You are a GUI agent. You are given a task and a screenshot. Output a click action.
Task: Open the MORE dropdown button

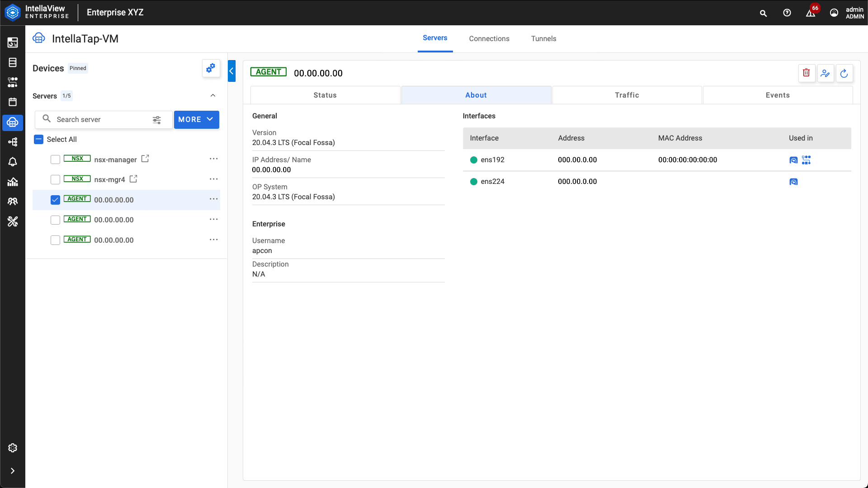click(196, 119)
